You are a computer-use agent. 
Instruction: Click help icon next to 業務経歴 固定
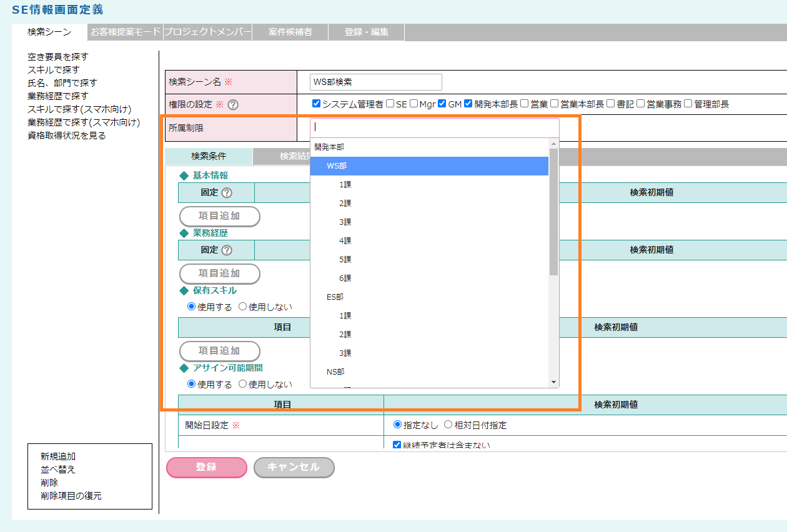pyautogui.click(x=227, y=250)
